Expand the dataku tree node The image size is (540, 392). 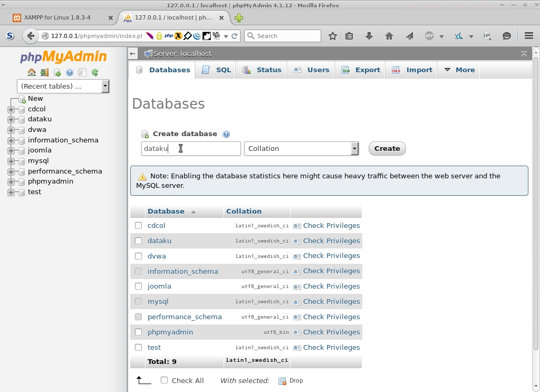click(11, 120)
